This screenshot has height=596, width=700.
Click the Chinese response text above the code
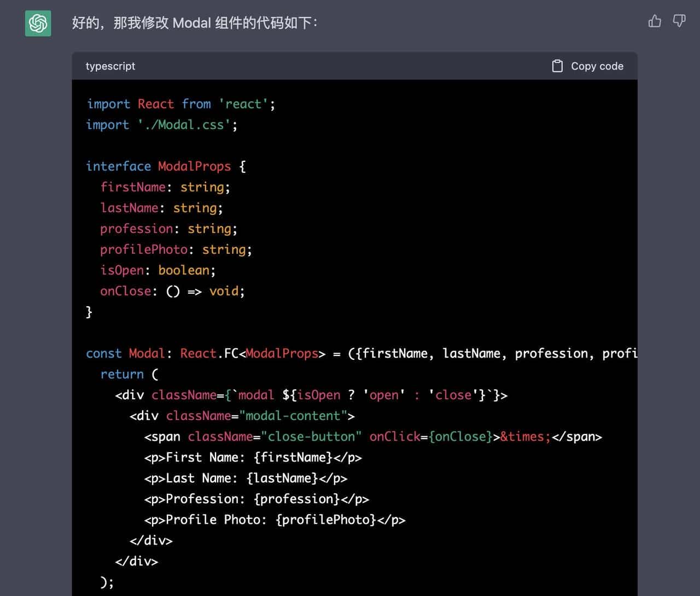click(195, 23)
